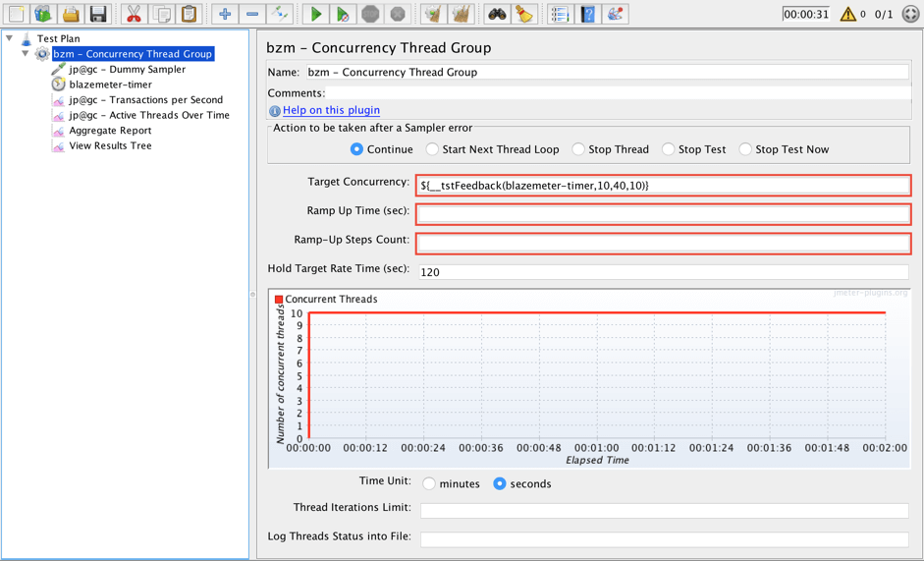Shutdown the test gracefully
924x561 pixels.
pyautogui.click(x=398, y=14)
